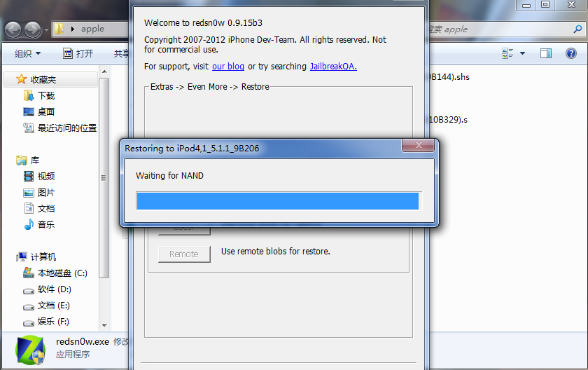Expand the navigation history dropdown arrow

click(46, 29)
